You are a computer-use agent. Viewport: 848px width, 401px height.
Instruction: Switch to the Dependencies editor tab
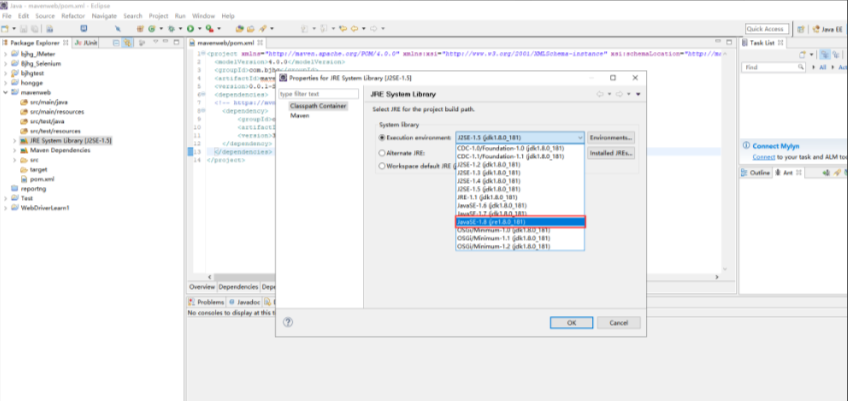[238, 287]
